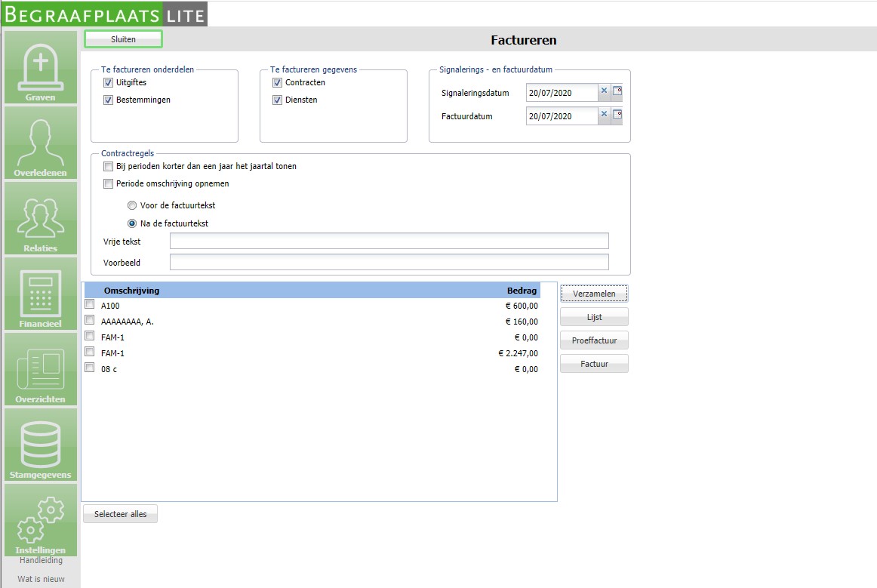Select the row text '08 c'
The height and width of the screenshot is (588, 877).
tap(109, 369)
